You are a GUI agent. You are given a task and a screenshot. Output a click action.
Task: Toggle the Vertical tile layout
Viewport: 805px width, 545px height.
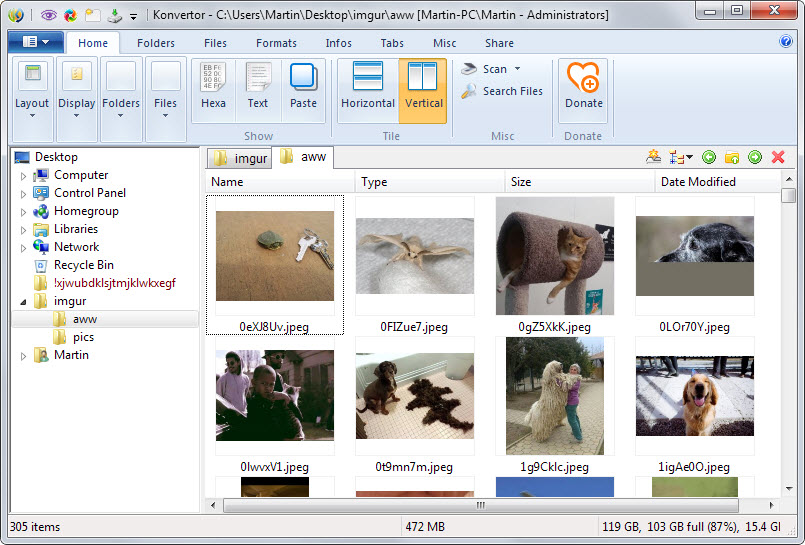(x=423, y=90)
